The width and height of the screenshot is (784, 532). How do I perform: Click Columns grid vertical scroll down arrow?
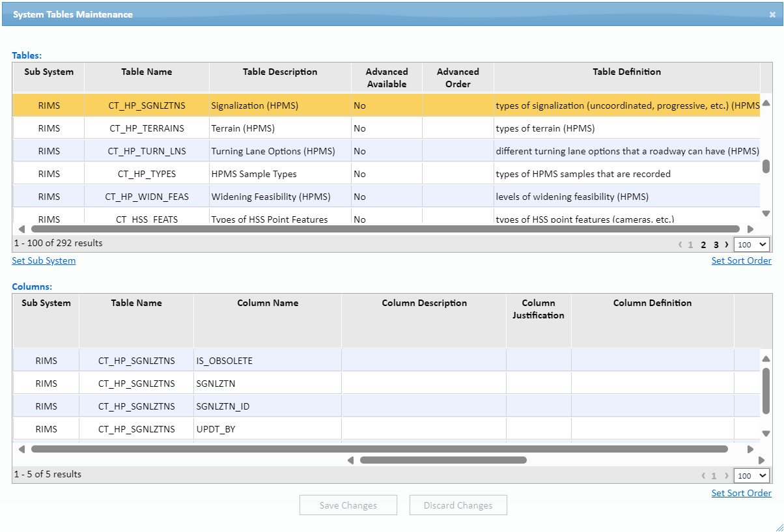coord(766,434)
